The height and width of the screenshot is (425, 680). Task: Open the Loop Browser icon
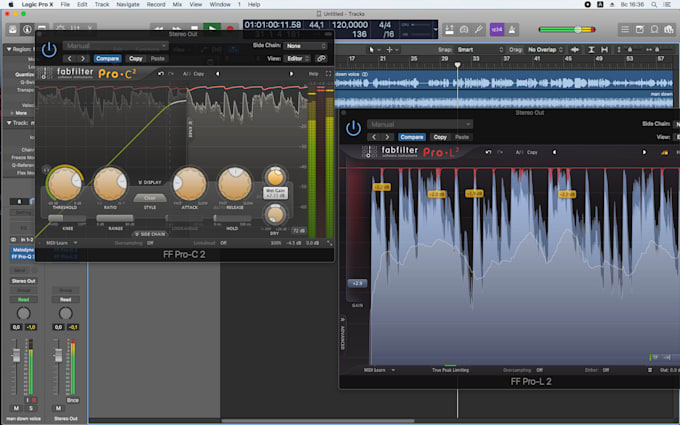(x=654, y=29)
